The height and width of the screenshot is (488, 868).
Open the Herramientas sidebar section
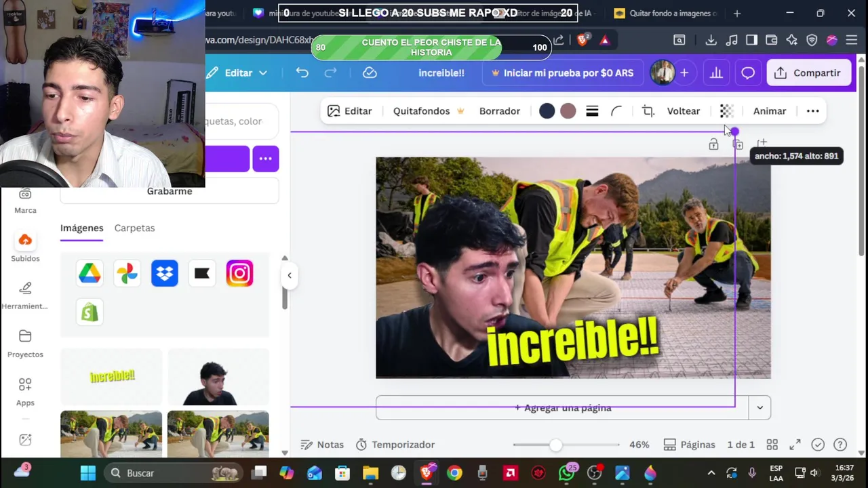pyautogui.click(x=25, y=296)
